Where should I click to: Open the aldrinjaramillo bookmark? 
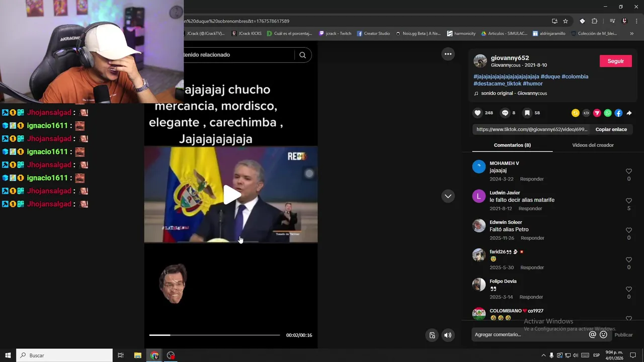pyautogui.click(x=548, y=34)
